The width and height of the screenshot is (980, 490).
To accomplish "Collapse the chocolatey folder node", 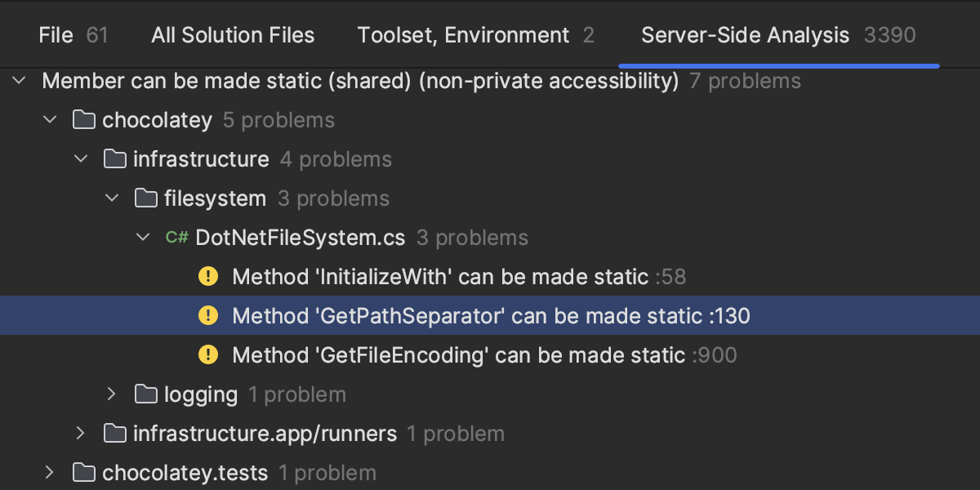I will 51,120.
